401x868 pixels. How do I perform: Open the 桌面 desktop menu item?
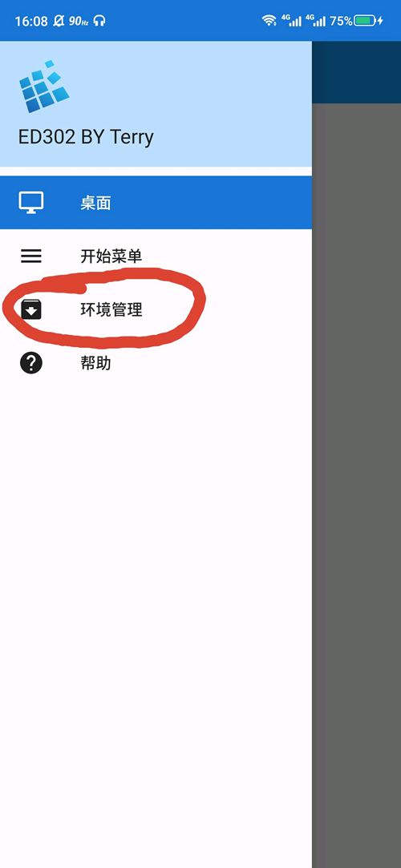coord(156,203)
